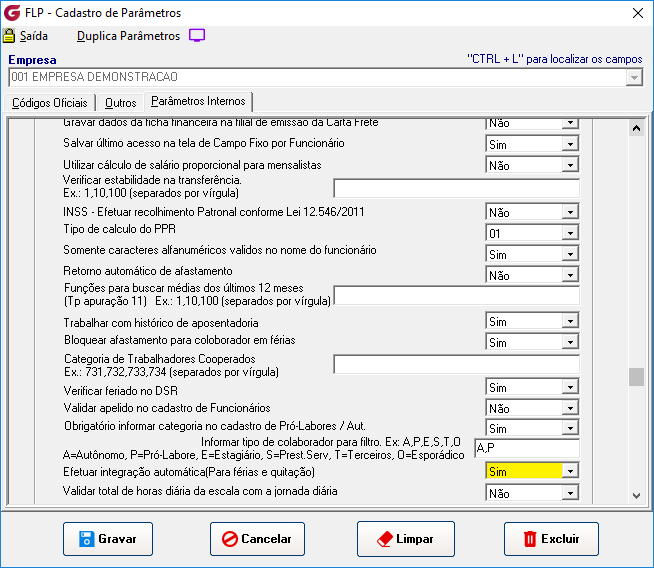Open dropdown for INSS recolhimento Patronal Lei 12.546/2011
This screenshot has width=654, height=568.
[x=570, y=212]
